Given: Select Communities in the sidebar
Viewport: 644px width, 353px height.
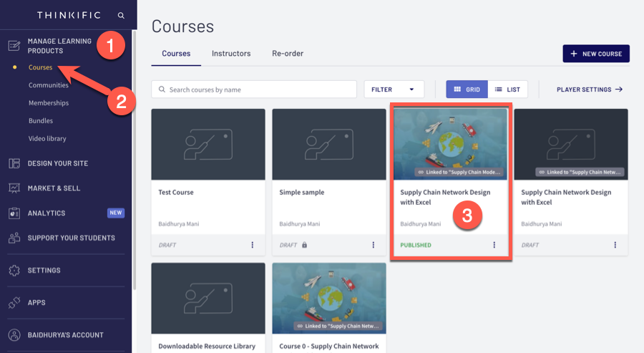Looking at the screenshot, I should (x=49, y=85).
